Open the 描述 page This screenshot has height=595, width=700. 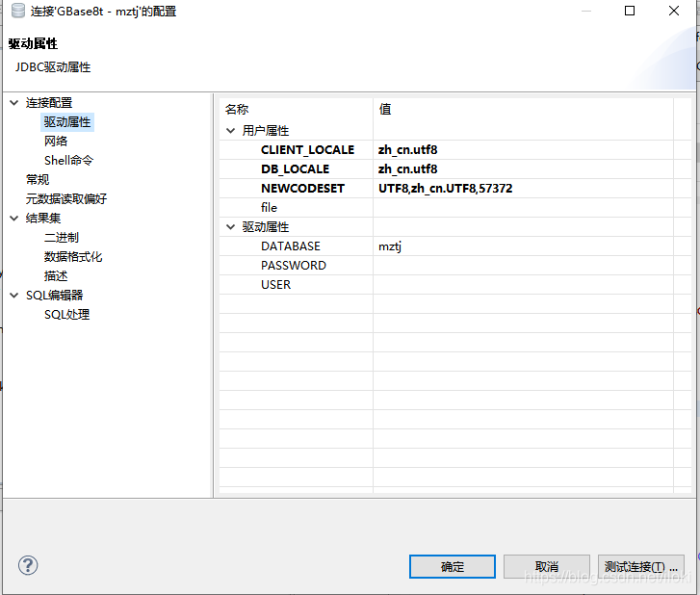pyautogui.click(x=56, y=275)
